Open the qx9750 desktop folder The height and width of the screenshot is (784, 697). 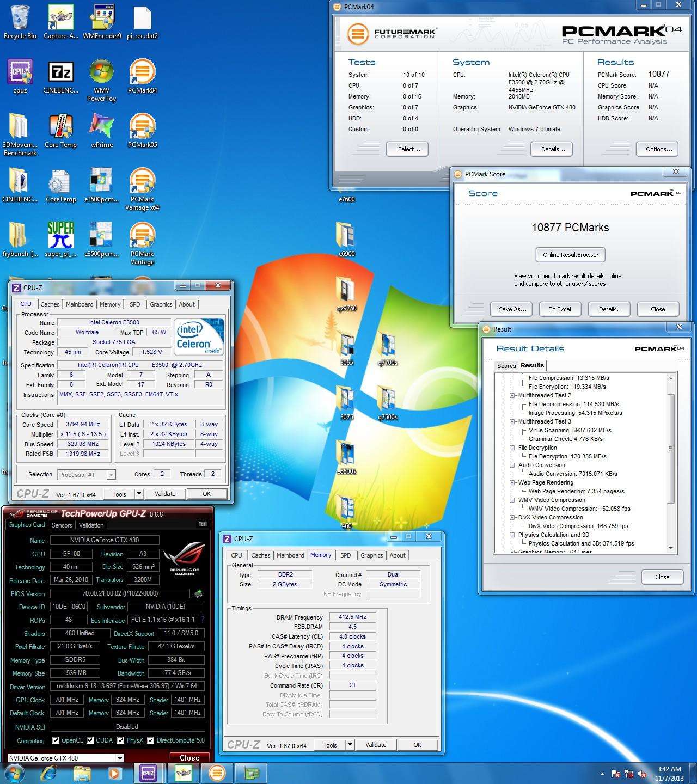[x=346, y=294]
